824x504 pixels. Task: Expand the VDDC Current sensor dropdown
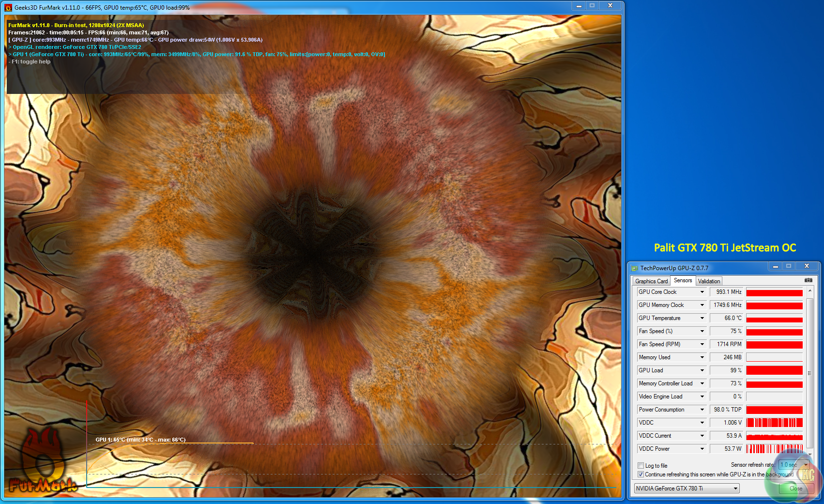coord(702,436)
